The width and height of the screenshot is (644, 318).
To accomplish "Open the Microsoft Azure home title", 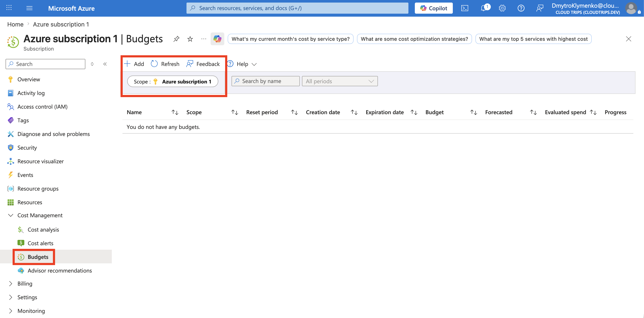I will [x=71, y=8].
